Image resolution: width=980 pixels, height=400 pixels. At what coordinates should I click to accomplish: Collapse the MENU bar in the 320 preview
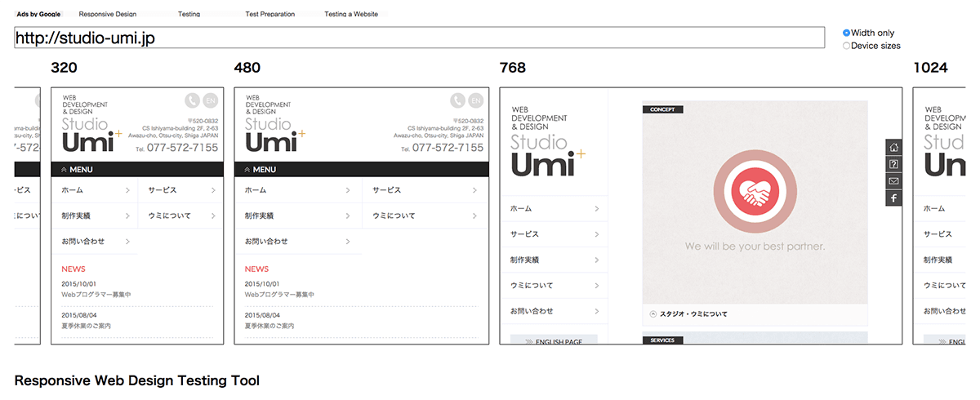tap(137, 170)
